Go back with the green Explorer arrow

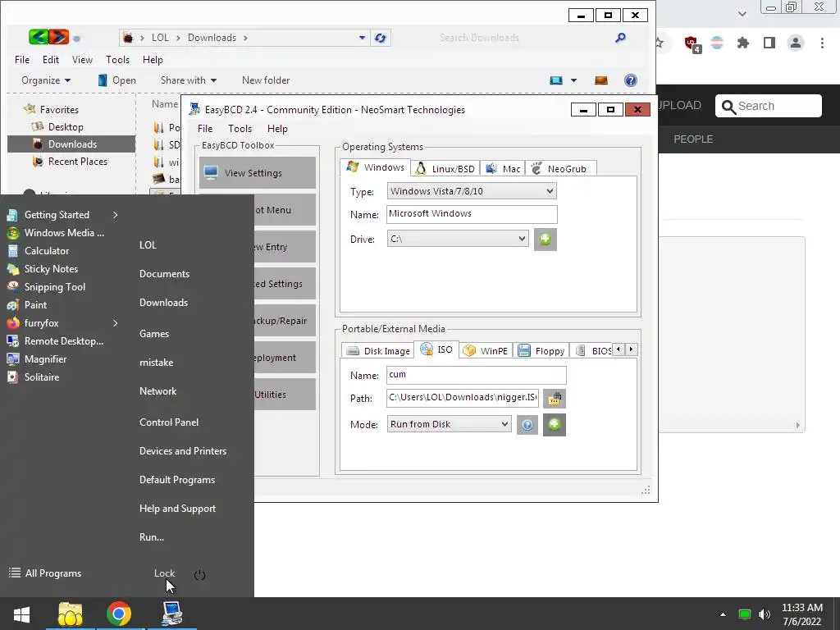coord(39,37)
